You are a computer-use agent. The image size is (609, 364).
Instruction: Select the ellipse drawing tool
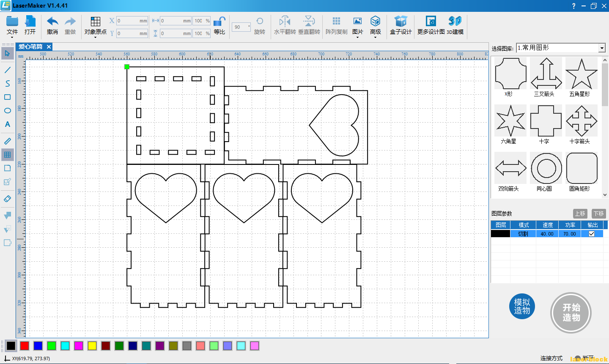[8, 110]
